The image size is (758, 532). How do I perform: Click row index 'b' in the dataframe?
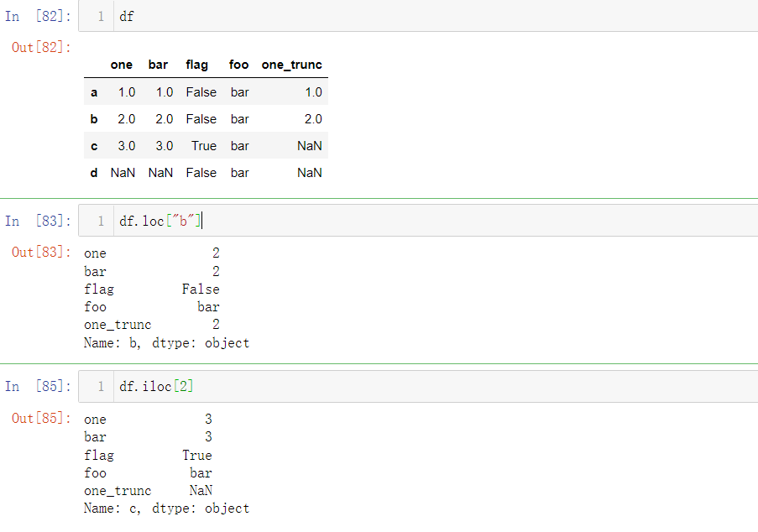point(94,119)
